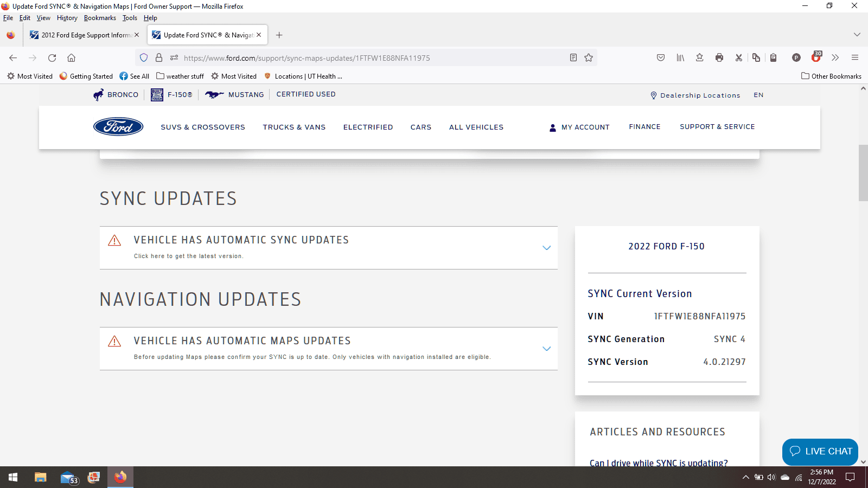Image resolution: width=868 pixels, height=488 pixels.
Task: Open the tracking protection shield
Action: (x=144, y=58)
